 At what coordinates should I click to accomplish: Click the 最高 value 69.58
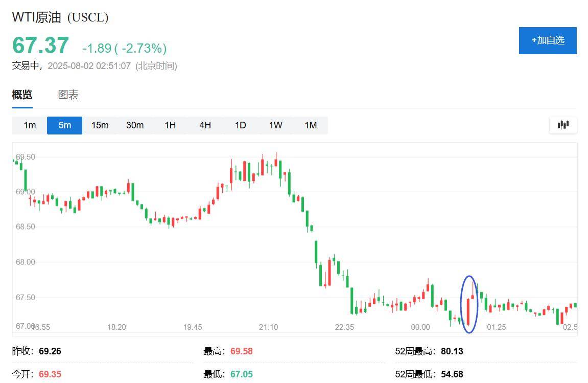click(241, 351)
